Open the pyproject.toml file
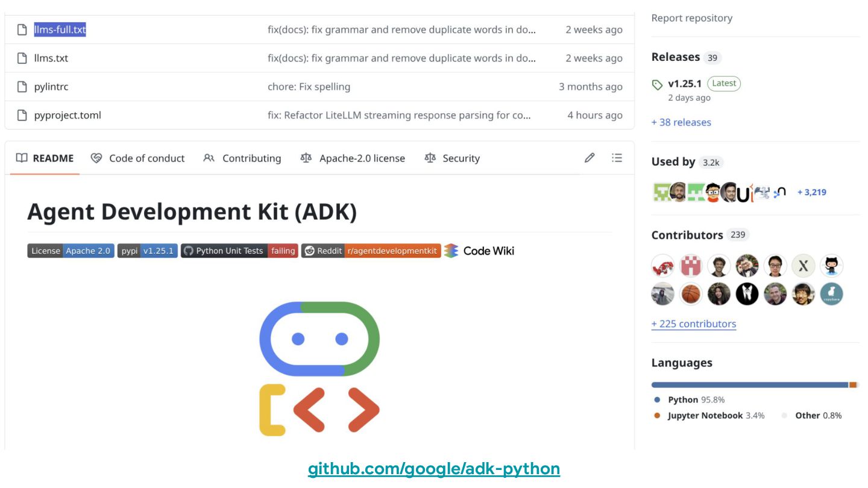This screenshot has height=488, width=868. pos(68,115)
